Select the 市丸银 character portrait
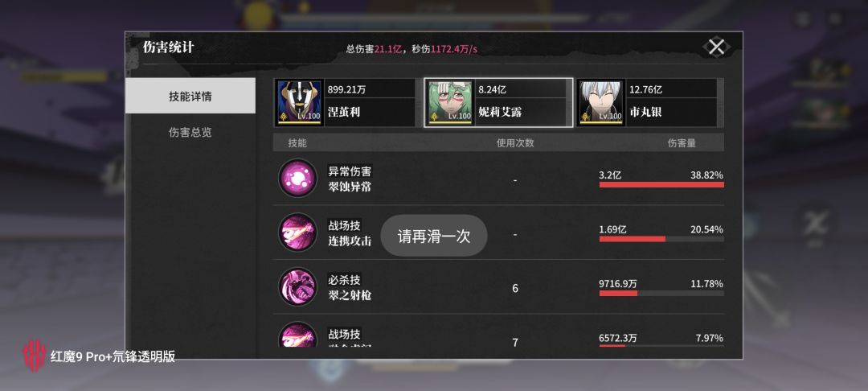868x391 pixels. [x=602, y=102]
